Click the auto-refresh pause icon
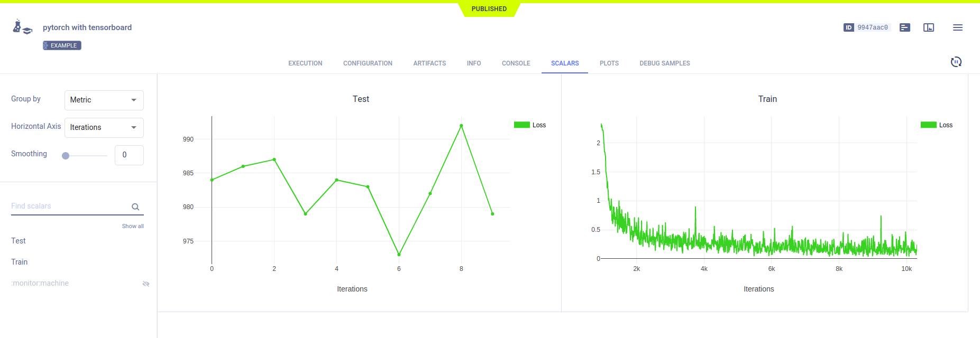980x338 pixels. pyautogui.click(x=956, y=62)
